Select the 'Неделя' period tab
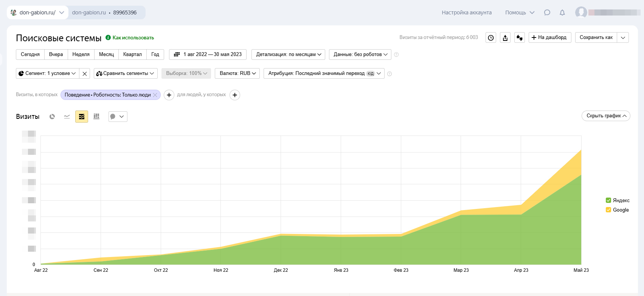 click(x=81, y=55)
